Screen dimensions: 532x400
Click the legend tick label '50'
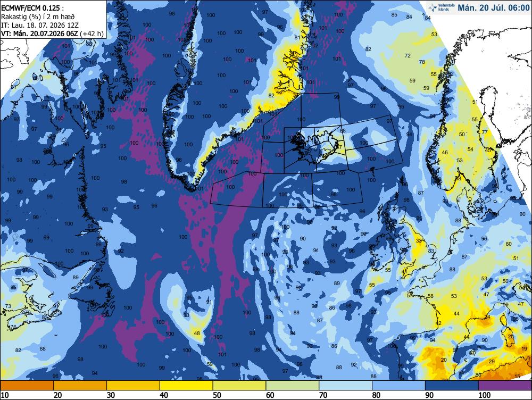(217, 395)
